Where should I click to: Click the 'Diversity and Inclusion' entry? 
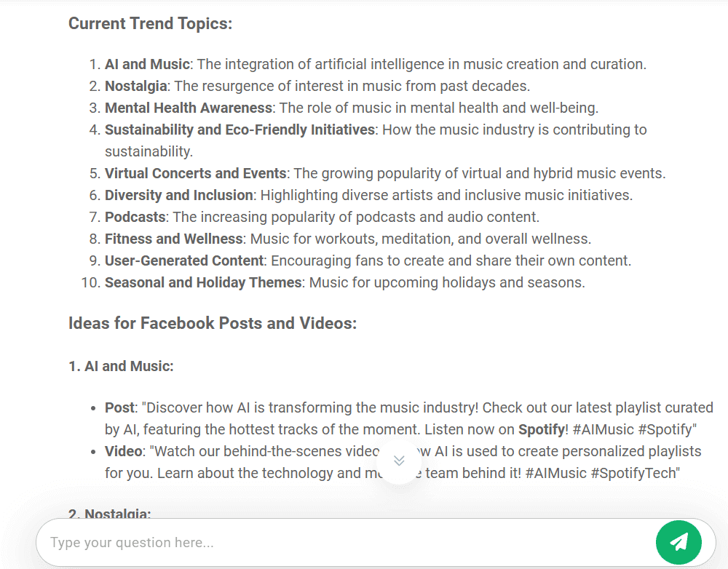click(x=179, y=195)
